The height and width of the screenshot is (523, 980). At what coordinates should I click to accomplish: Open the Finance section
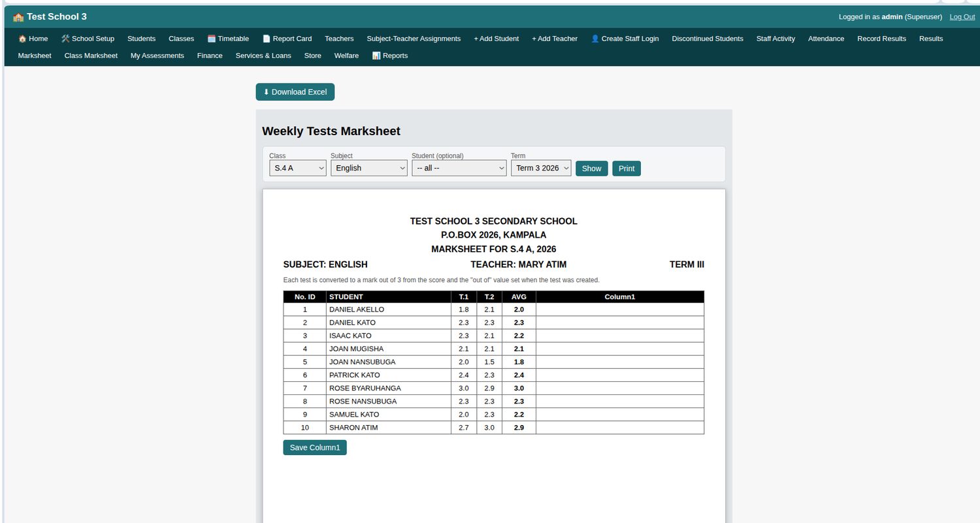210,55
